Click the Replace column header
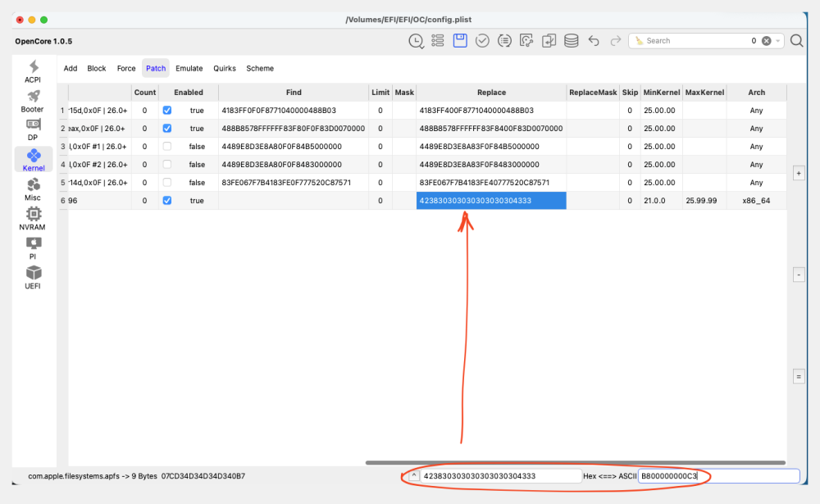The image size is (820, 504). [491, 92]
